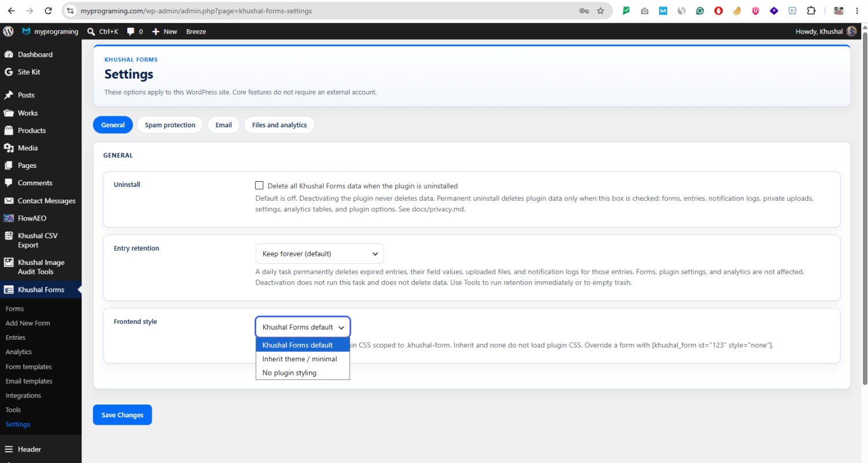Image resolution: width=868 pixels, height=463 pixels.
Task: Open the Breeze admin bar menu
Action: point(196,31)
